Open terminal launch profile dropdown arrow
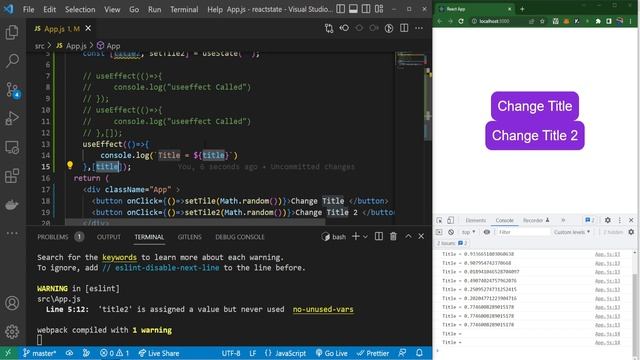 (x=365, y=236)
